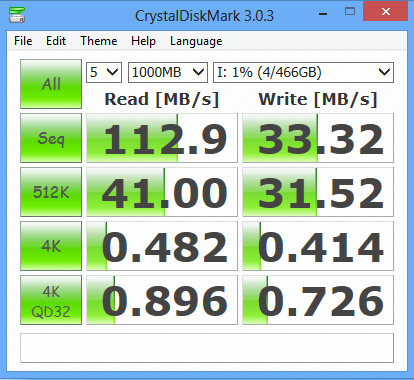414x380 pixels.
Task: Run the Seq sequential test
Action: click(51, 138)
